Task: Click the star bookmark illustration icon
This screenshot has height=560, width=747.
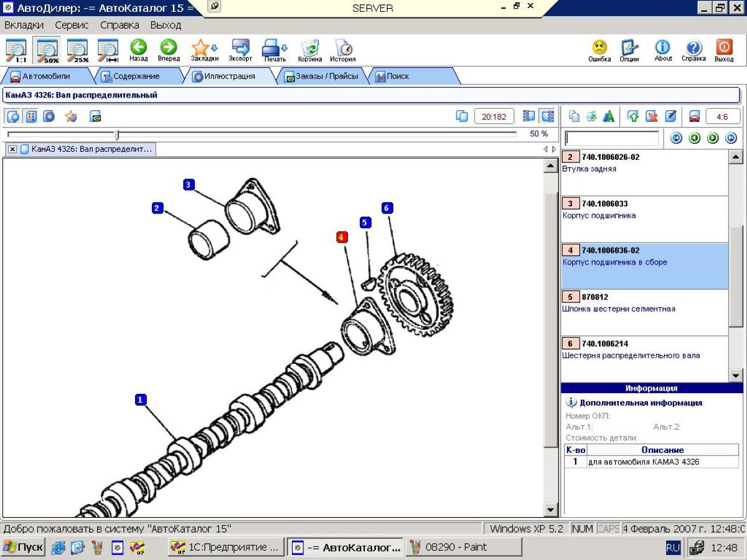Action: (x=71, y=116)
